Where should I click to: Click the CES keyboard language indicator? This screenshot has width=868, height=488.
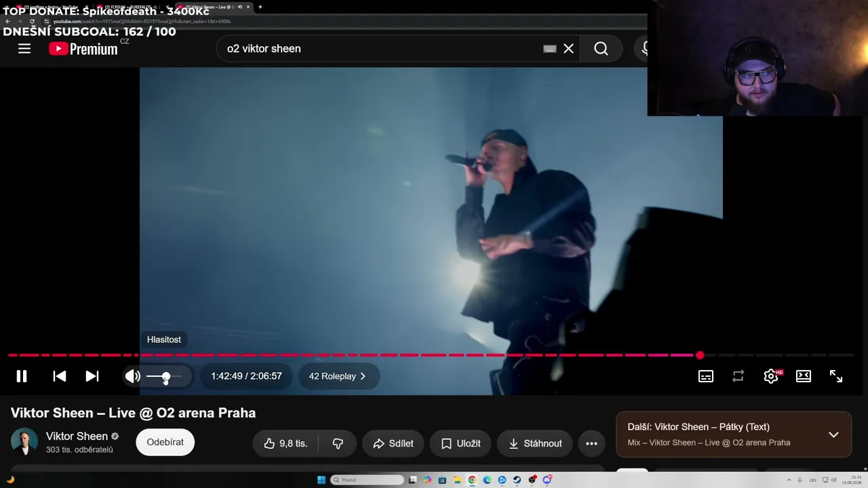813,480
